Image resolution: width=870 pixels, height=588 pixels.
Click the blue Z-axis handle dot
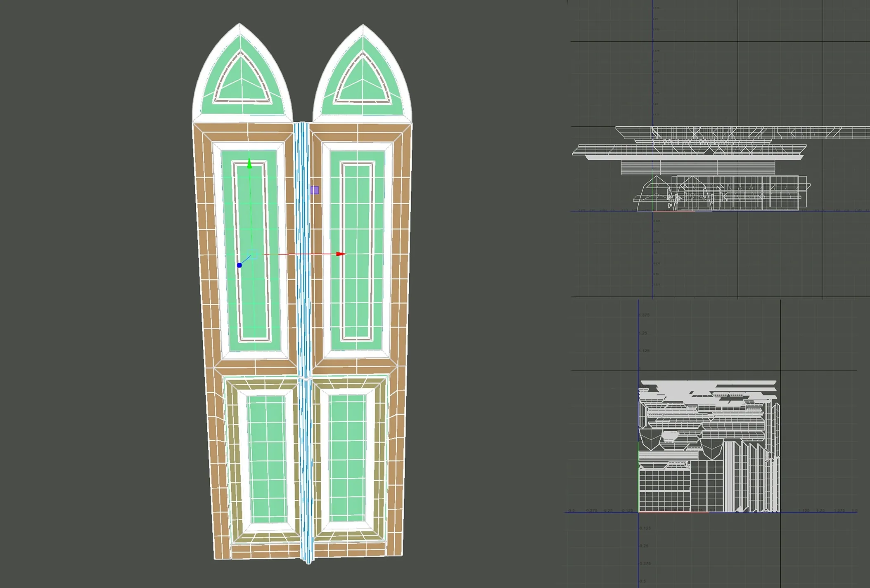click(239, 265)
